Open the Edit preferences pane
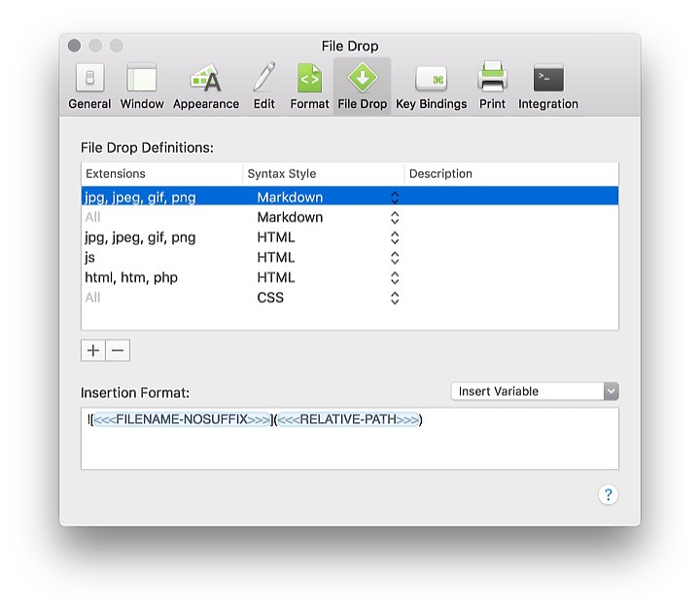 coord(263,87)
